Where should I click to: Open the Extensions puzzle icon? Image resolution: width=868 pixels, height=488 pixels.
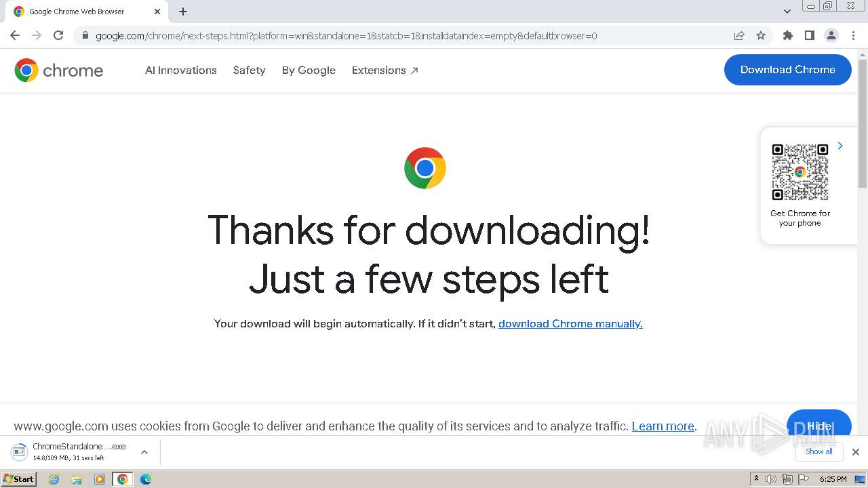click(787, 35)
